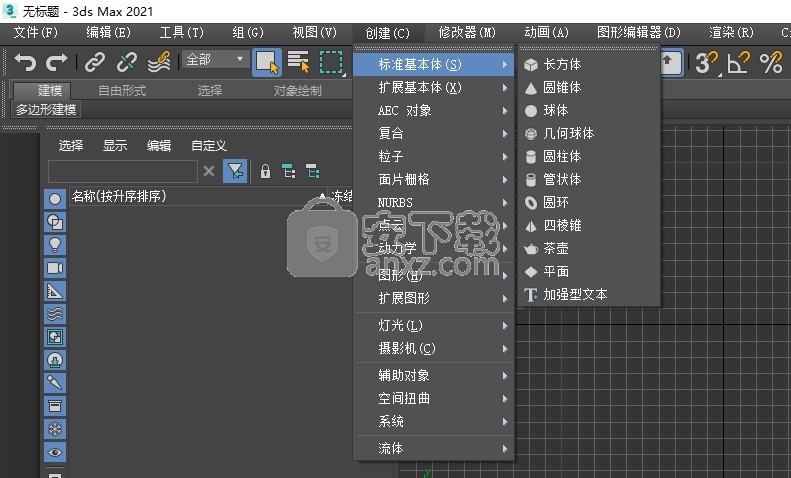Expand NURBS submenu

pos(433,203)
